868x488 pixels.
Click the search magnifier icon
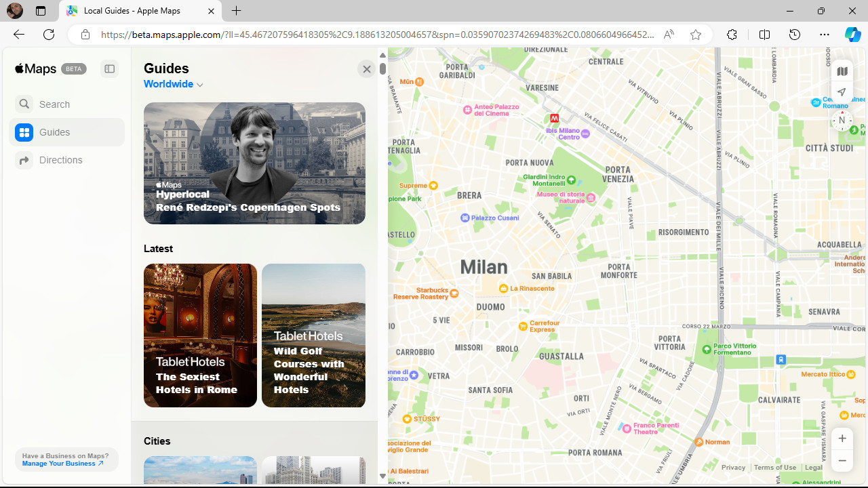pyautogui.click(x=24, y=104)
